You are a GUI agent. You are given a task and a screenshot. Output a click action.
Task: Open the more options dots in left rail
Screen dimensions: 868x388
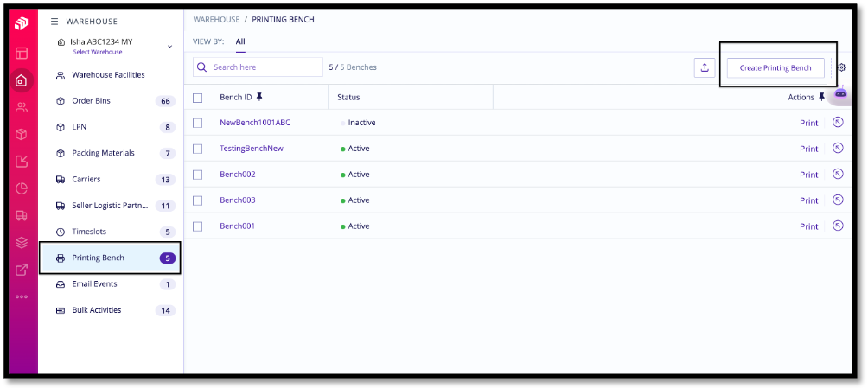tap(21, 296)
